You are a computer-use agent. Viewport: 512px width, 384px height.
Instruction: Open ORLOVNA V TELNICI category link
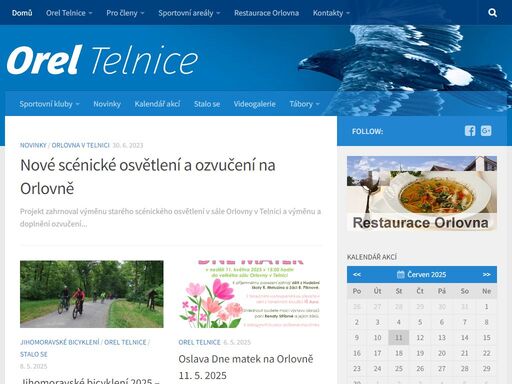click(x=80, y=145)
